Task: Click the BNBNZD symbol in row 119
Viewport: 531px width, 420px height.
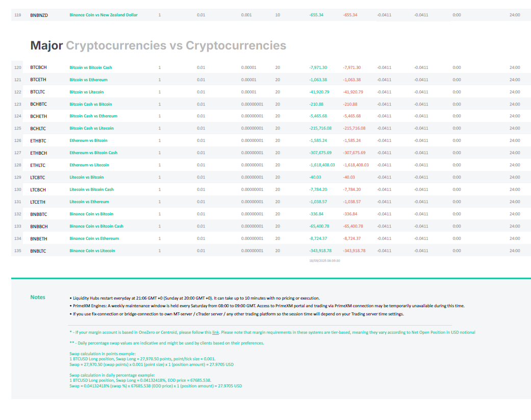Action: pos(39,15)
